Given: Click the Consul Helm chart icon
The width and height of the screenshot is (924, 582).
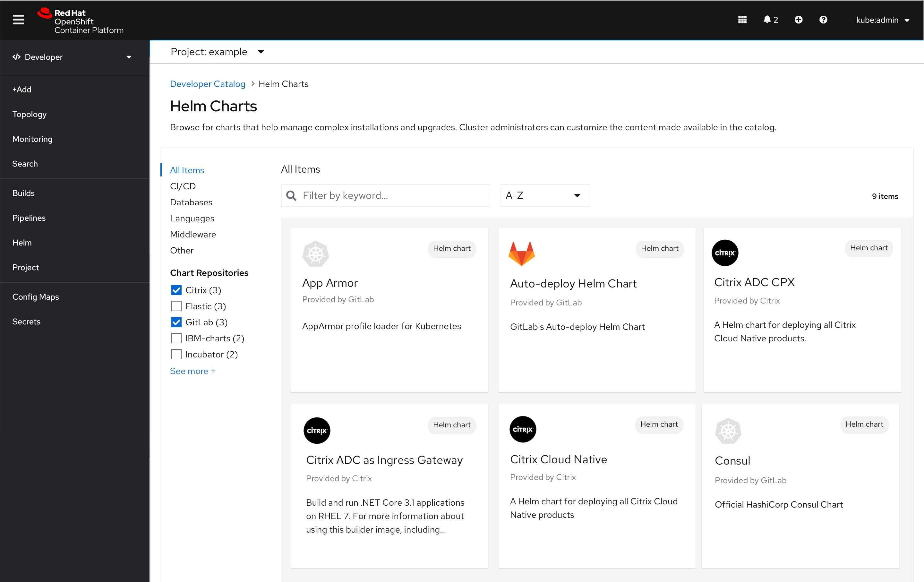Looking at the screenshot, I should click(x=728, y=431).
